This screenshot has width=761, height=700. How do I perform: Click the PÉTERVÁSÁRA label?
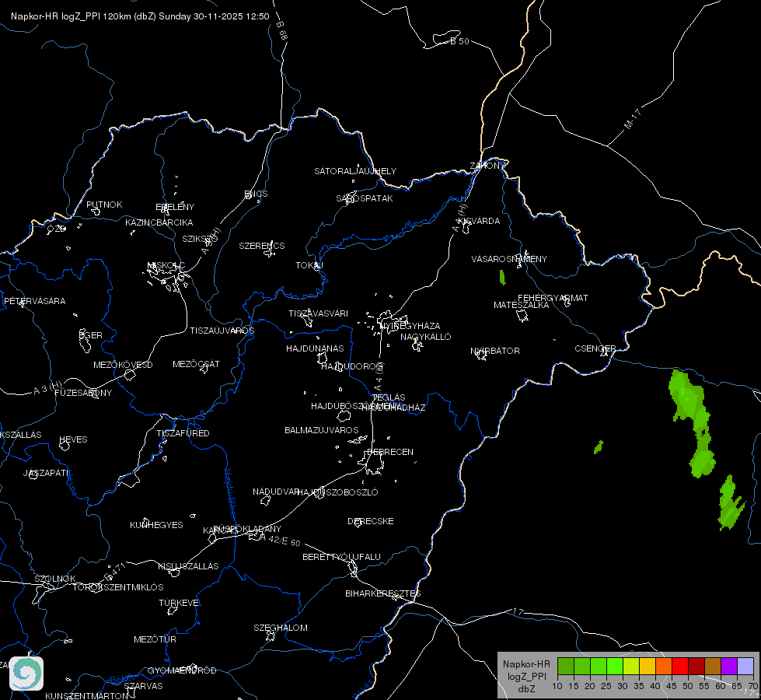(x=34, y=301)
